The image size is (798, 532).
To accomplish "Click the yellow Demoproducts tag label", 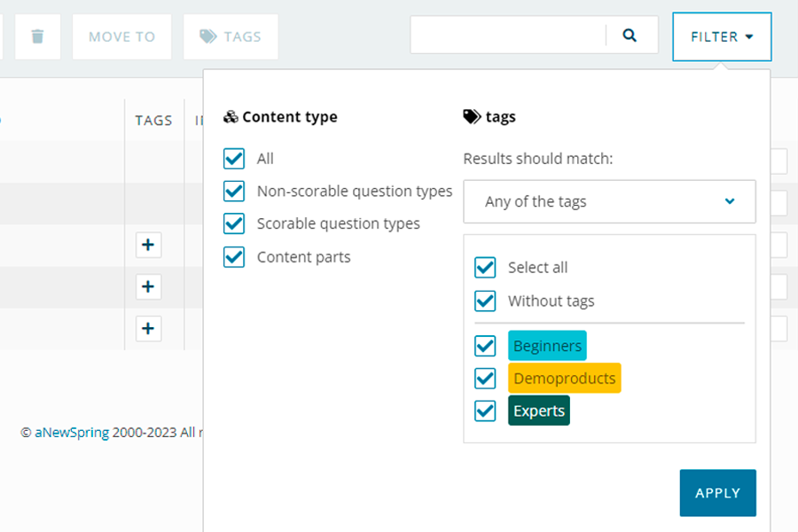I will 564,379.
